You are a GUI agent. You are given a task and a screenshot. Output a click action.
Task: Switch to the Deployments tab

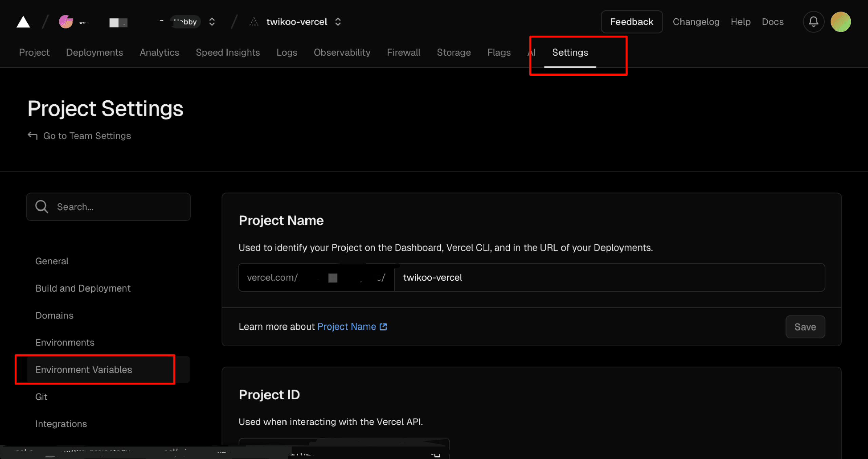click(95, 52)
